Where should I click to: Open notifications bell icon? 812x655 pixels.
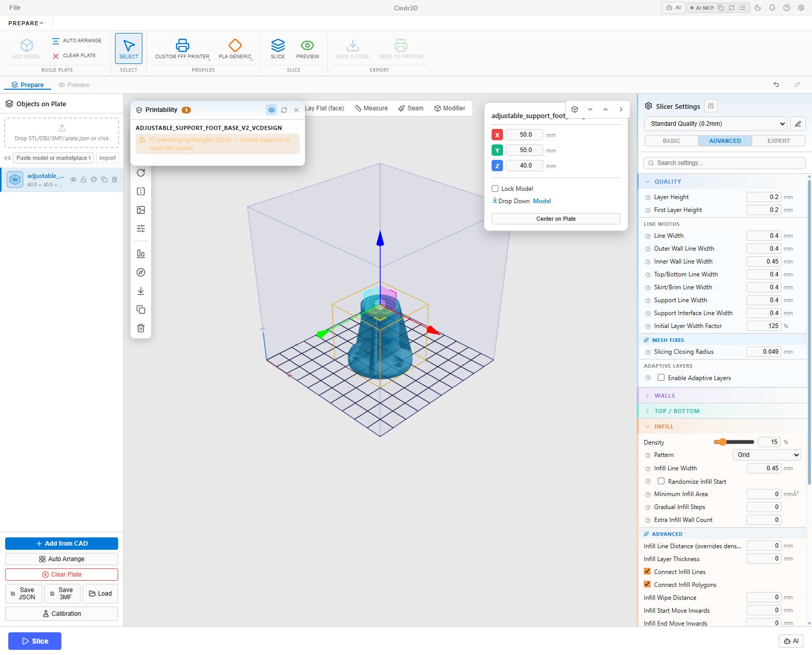772,8
